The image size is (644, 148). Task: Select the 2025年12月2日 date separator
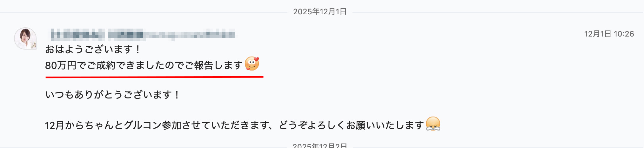[x=320, y=145]
